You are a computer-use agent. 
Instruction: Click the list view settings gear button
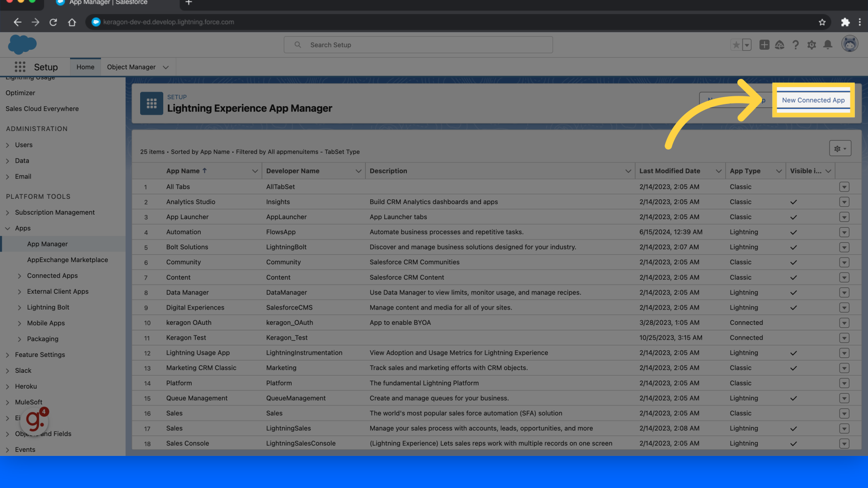[x=840, y=148]
